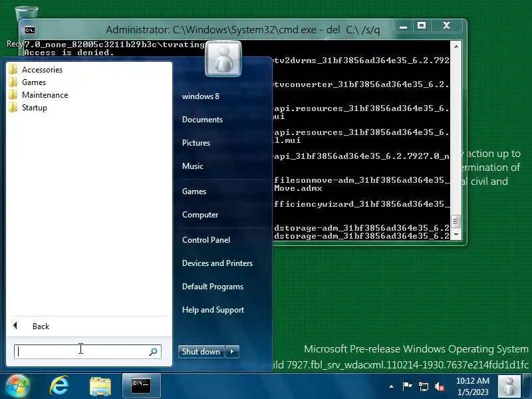Minimize the cmd.exe window
The image size is (532, 399).
[403, 26]
